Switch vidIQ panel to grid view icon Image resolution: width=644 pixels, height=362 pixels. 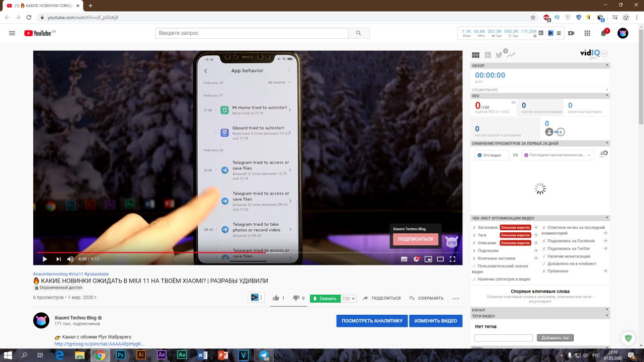click(x=475, y=55)
